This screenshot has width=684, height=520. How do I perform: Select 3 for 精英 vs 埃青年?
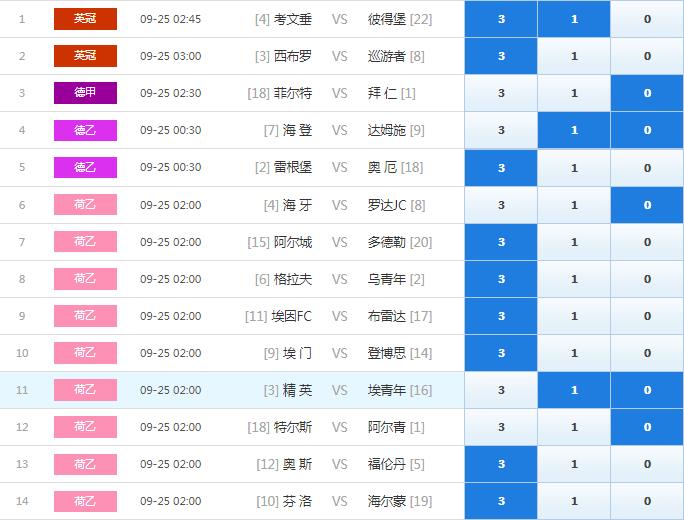[x=501, y=390]
